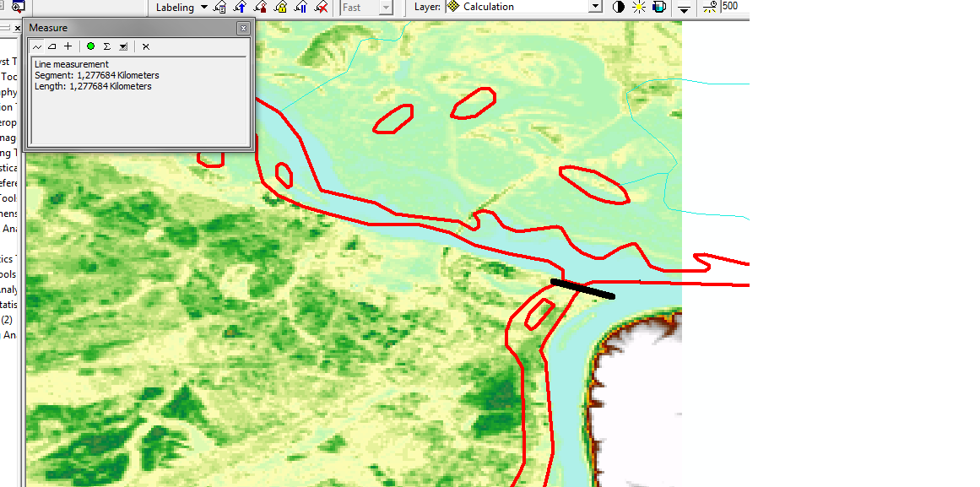The height and width of the screenshot is (487, 980).
Task: Click the Label Priority Ranking icon
Action: click(x=240, y=8)
